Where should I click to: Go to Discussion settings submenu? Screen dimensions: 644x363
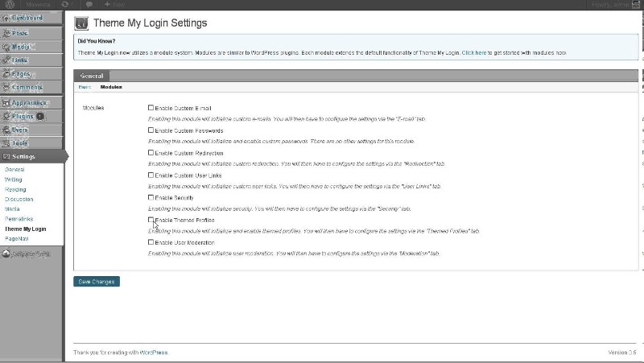tap(19, 199)
